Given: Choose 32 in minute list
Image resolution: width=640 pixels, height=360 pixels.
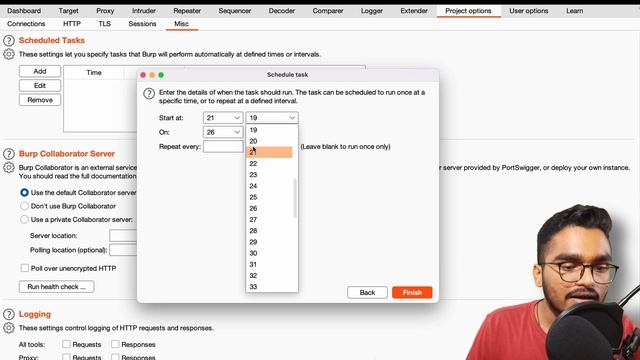Looking at the screenshot, I should point(269,276).
